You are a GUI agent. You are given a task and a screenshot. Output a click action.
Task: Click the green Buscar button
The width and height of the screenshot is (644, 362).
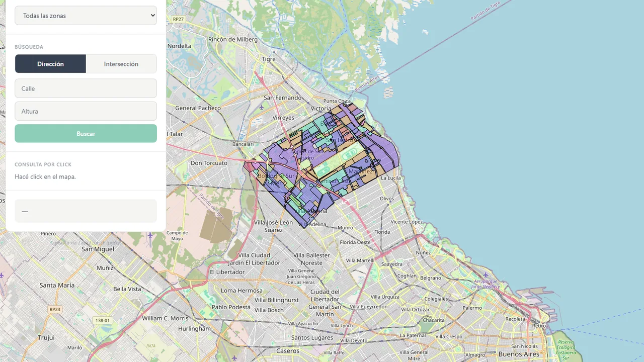(x=86, y=134)
